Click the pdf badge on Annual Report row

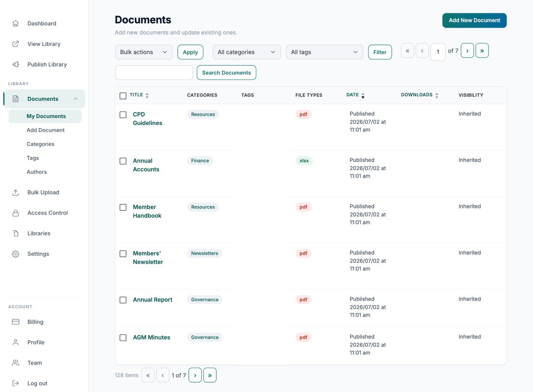tap(303, 300)
